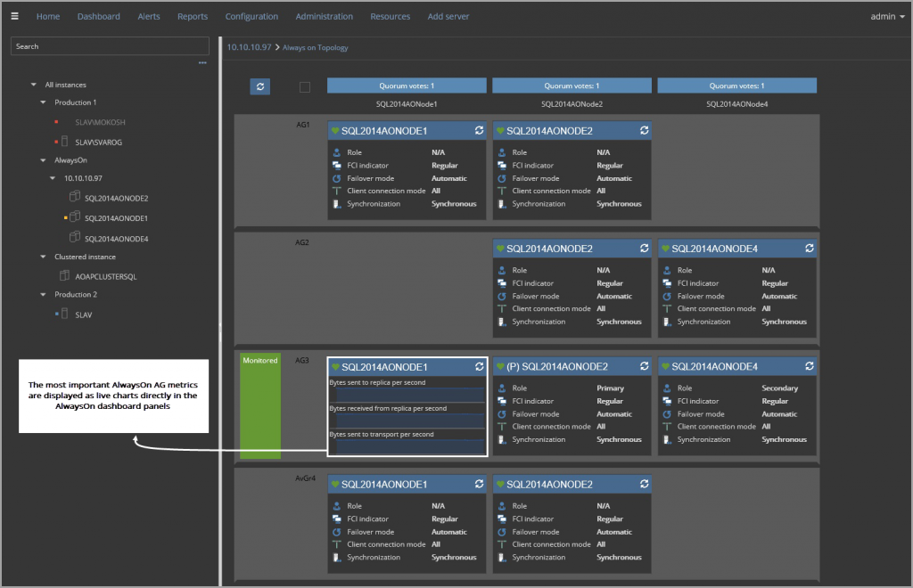Click the hamburger menu icon top-left
The height and width of the screenshot is (588, 913).
point(13,15)
